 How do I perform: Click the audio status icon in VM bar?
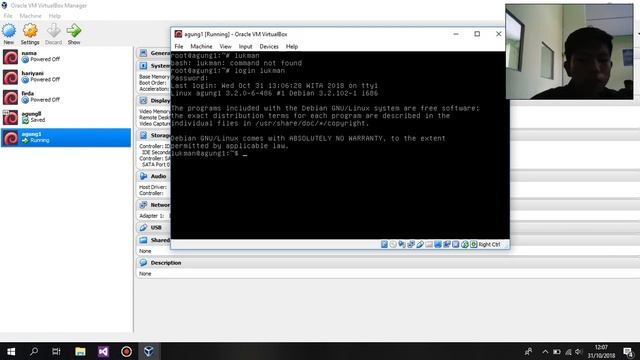coord(402,244)
